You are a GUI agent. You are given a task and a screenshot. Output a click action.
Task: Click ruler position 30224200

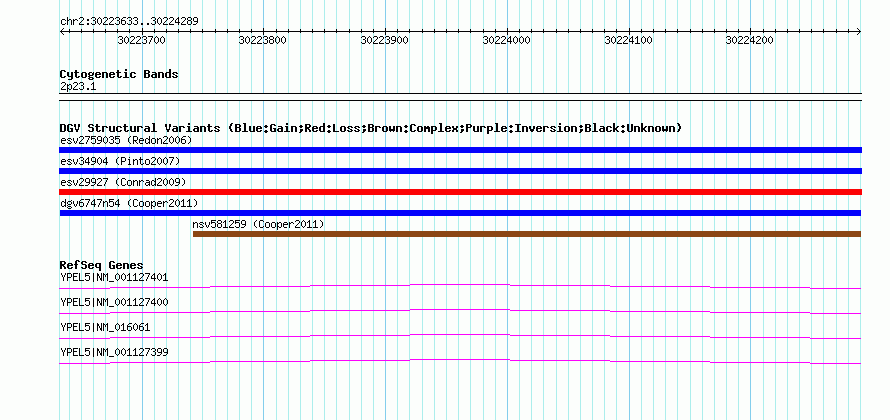(750, 40)
